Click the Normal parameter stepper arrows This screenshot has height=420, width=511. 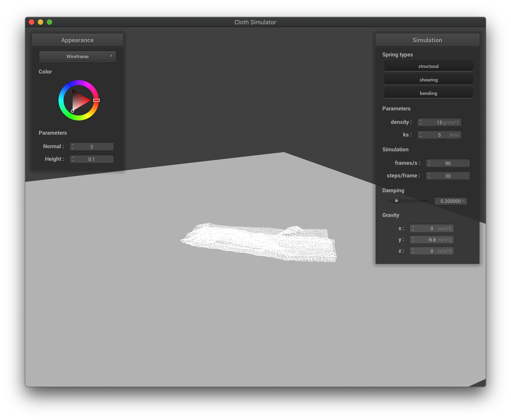73,146
